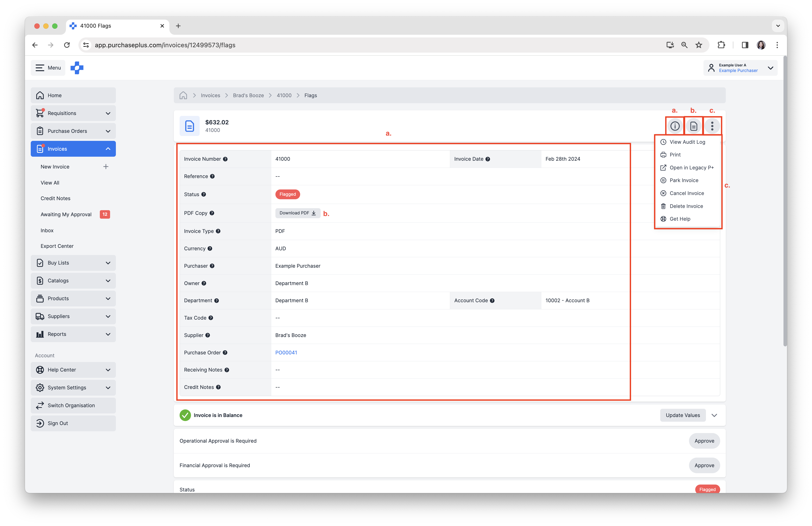Expand the Requisitions sidebar section
Screen dimensions: 812x526
pyautogui.click(x=73, y=113)
